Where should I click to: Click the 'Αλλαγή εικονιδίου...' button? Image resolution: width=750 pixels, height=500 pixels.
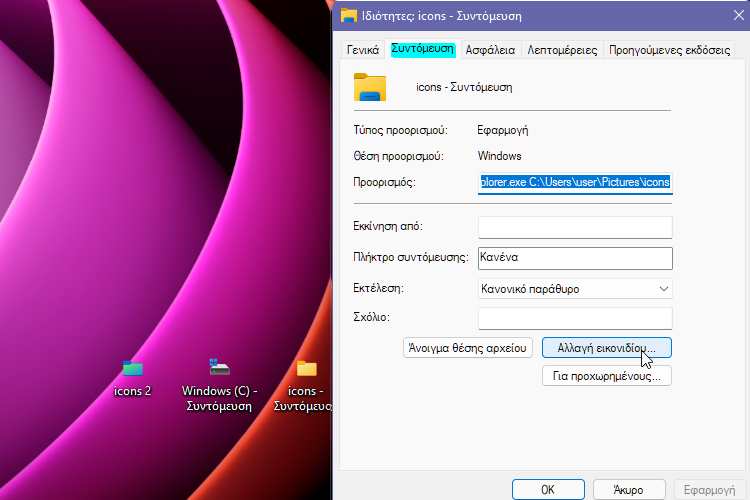pos(606,348)
